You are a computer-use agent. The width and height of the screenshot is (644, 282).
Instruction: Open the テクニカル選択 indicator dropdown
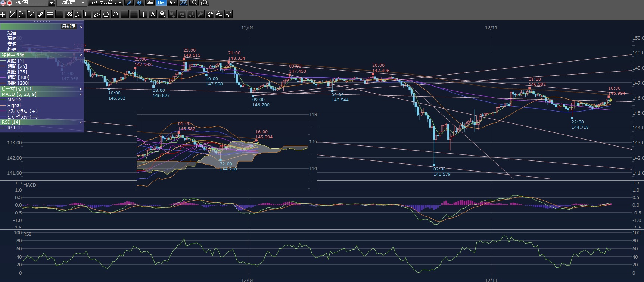[106, 3]
